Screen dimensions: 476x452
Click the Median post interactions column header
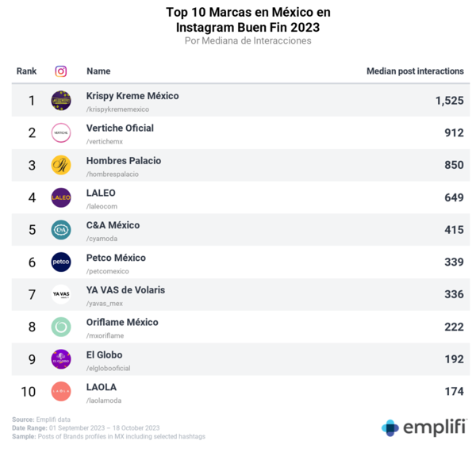click(x=415, y=71)
